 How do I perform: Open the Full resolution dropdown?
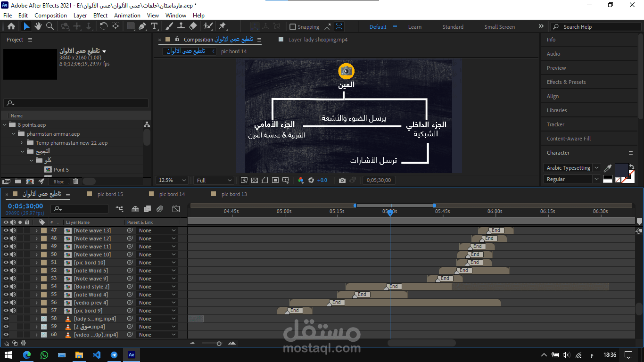click(x=214, y=180)
